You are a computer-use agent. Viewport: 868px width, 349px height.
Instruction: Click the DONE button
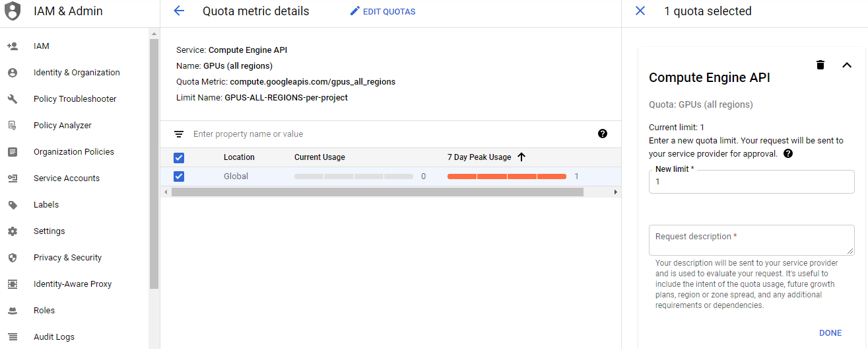click(830, 333)
